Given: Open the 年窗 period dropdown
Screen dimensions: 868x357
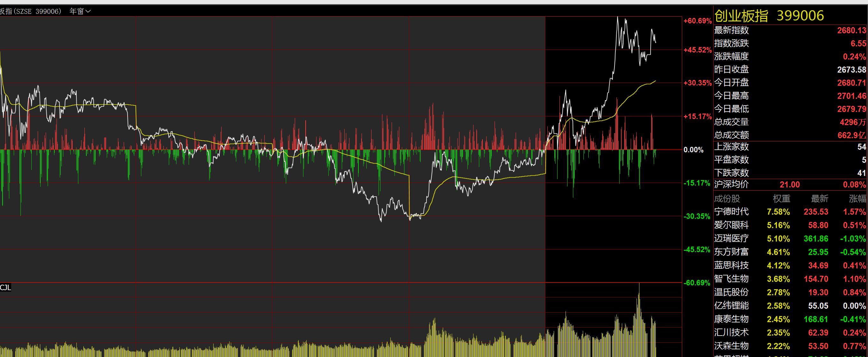Looking at the screenshot, I should (80, 12).
